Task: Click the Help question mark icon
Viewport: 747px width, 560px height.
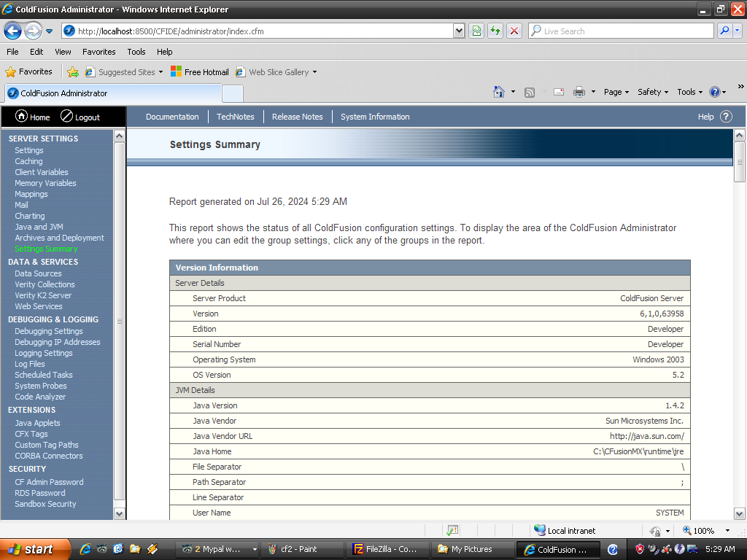Action: (x=726, y=117)
